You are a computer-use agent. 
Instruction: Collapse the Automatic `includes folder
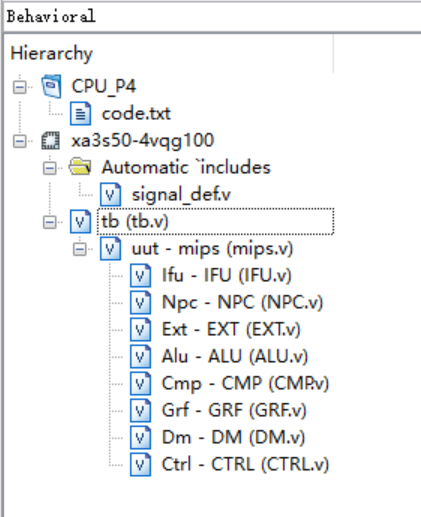click(50, 168)
